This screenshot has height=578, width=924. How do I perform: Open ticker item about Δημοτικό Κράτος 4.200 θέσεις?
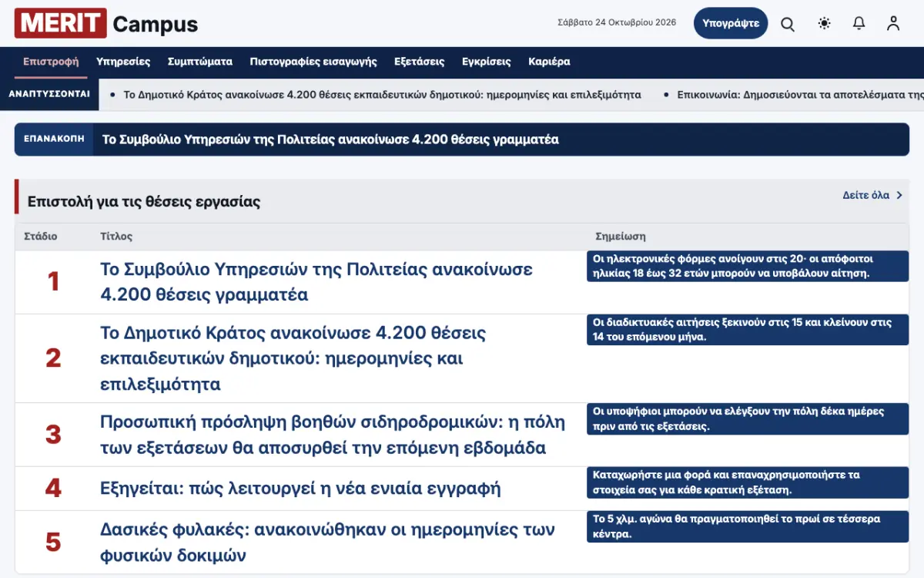(383, 95)
